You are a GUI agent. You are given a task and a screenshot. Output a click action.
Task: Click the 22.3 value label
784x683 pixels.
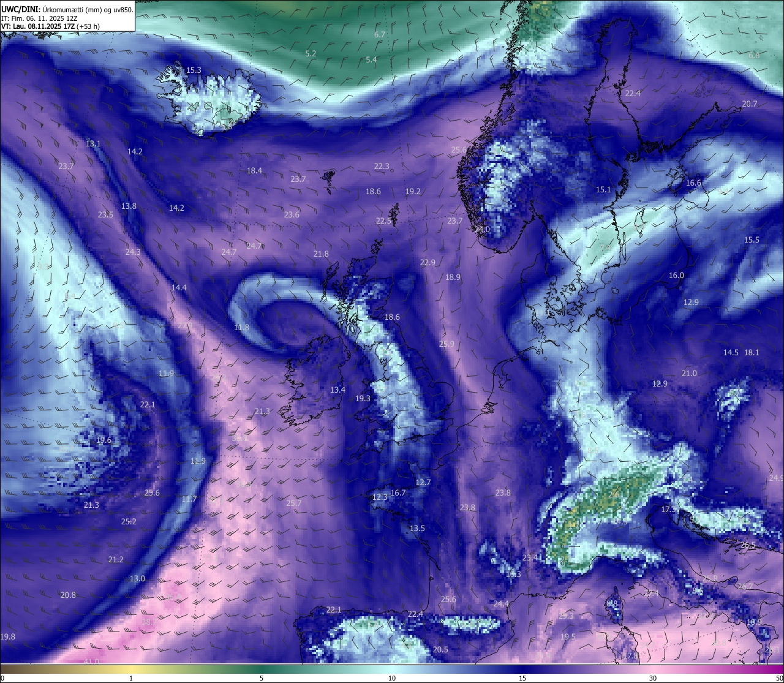point(382,167)
